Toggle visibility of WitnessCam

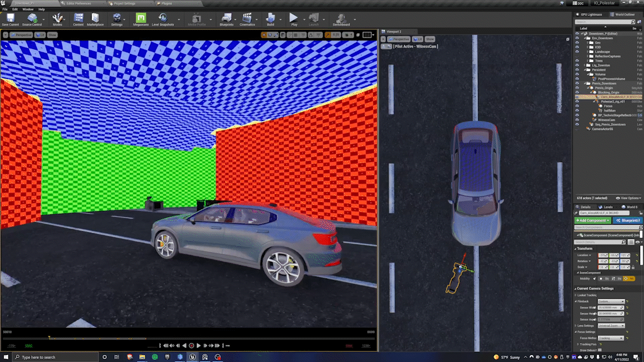point(577,120)
